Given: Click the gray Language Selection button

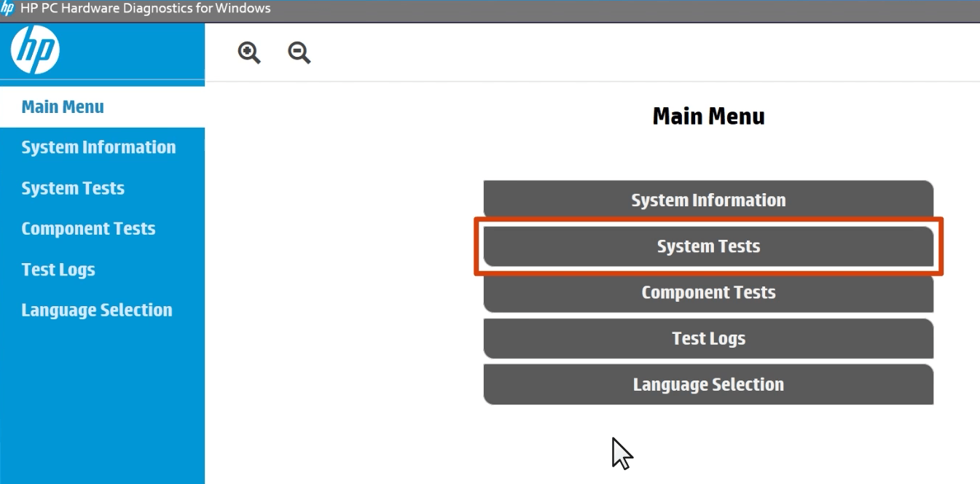Looking at the screenshot, I should coord(708,385).
